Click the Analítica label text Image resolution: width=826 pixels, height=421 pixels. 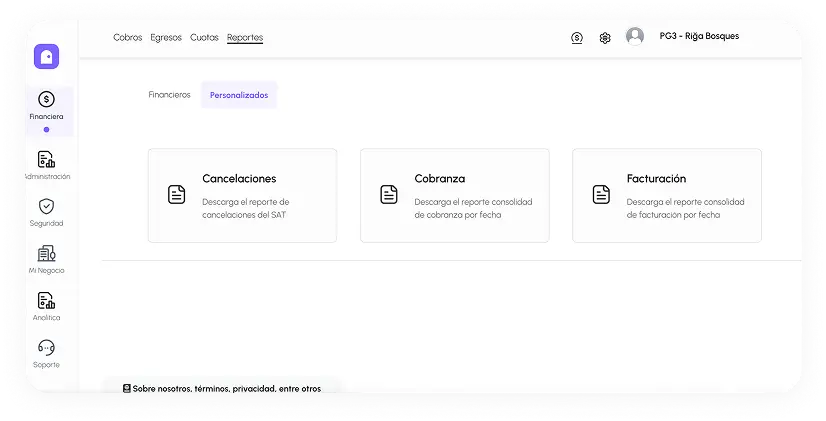click(46, 318)
